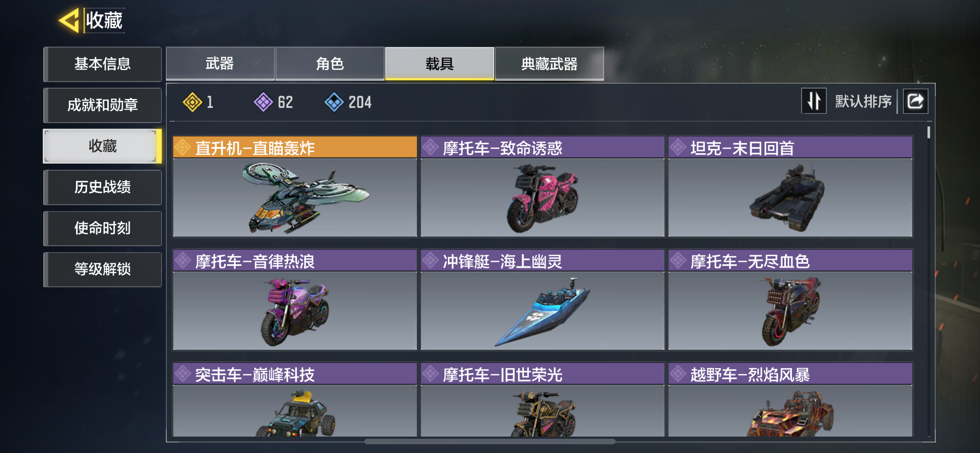Switch to the 角色 tab
980x453 pixels.
pos(330,63)
